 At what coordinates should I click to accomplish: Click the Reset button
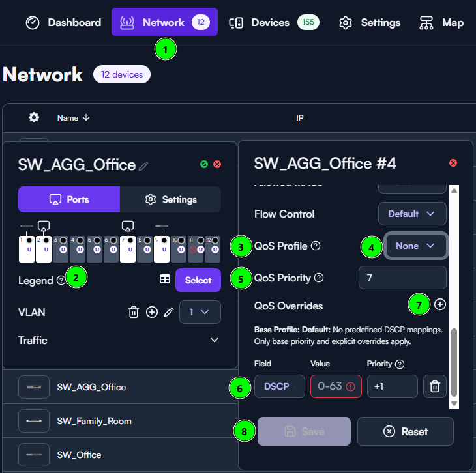405,431
